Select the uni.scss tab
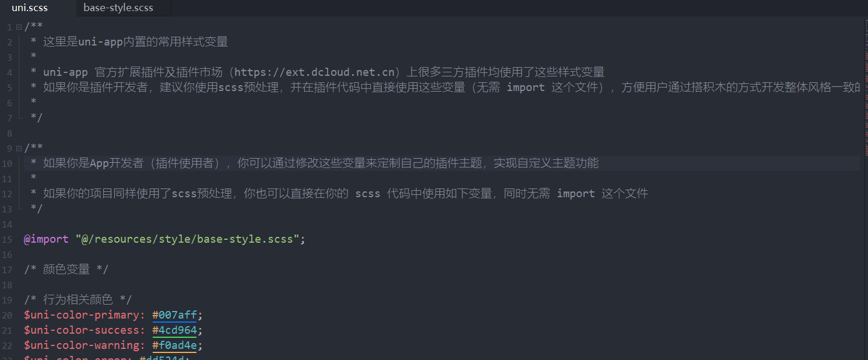Viewport: 868px width, 360px height. click(30, 8)
